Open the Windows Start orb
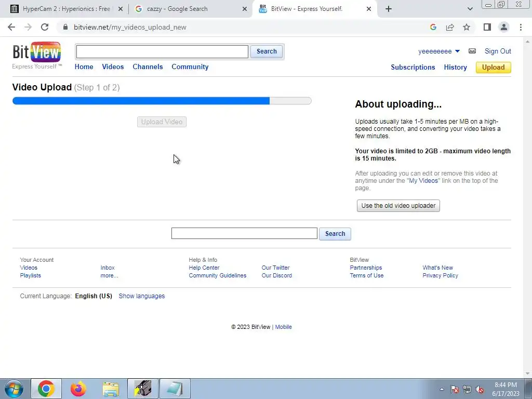Image resolution: width=532 pixels, height=399 pixels. (x=14, y=389)
